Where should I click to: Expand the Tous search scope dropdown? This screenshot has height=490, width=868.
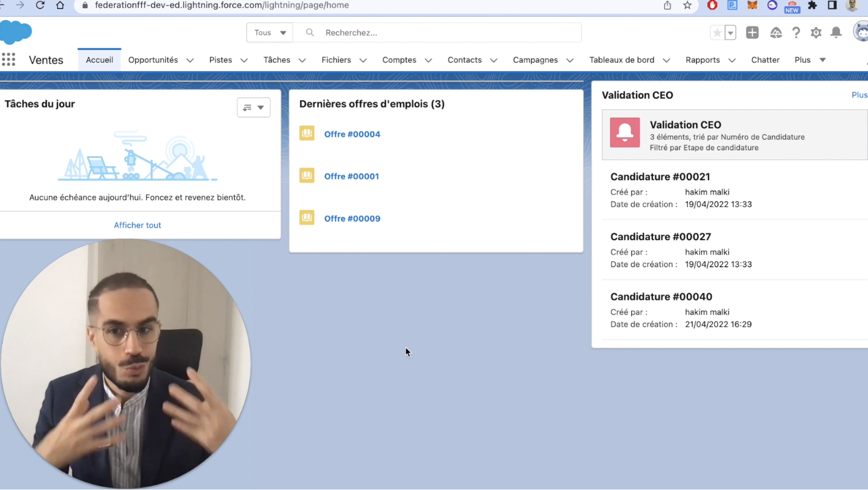point(270,33)
